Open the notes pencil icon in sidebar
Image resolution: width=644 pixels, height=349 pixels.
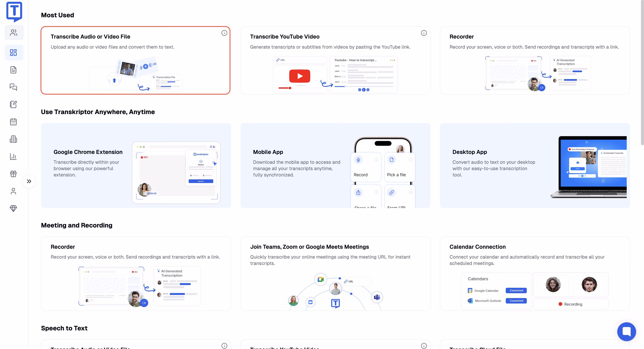click(x=14, y=104)
